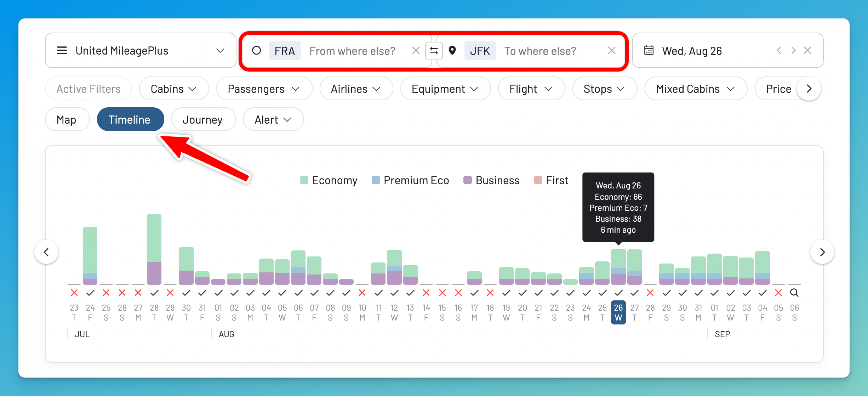Expand the Flight filter dropdown
The height and width of the screenshot is (396, 868).
(x=531, y=89)
